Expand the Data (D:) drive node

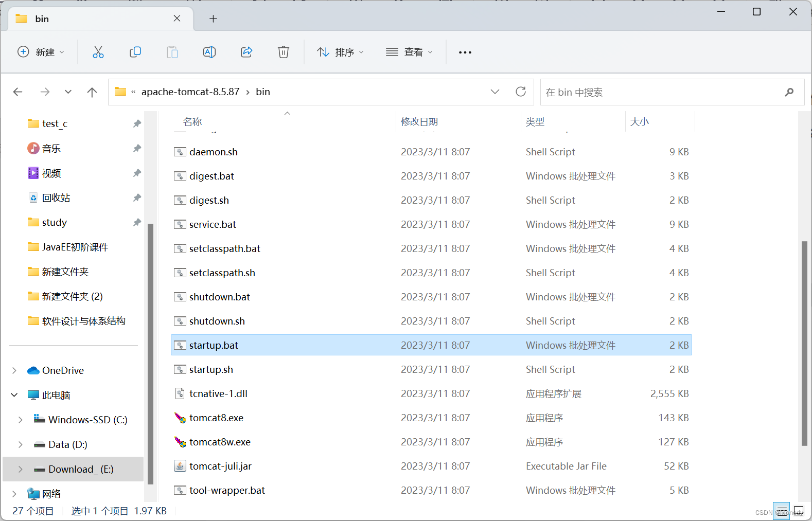[21, 444]
